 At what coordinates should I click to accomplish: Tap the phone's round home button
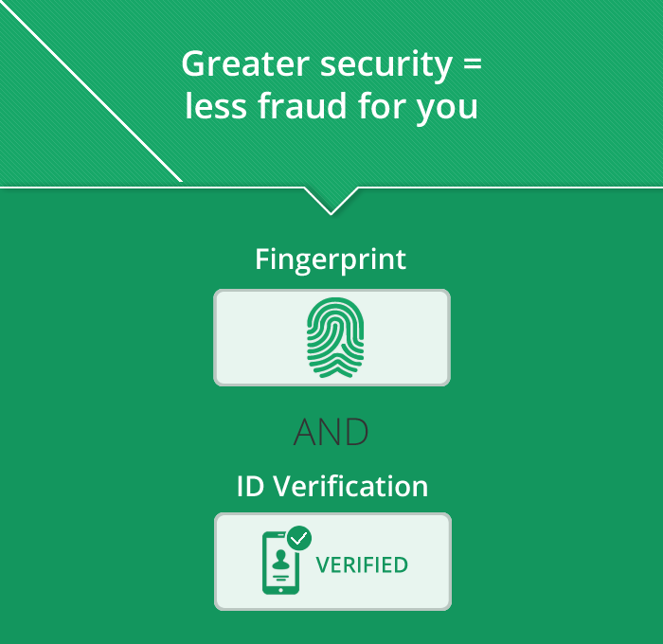(x=280, y=590)
